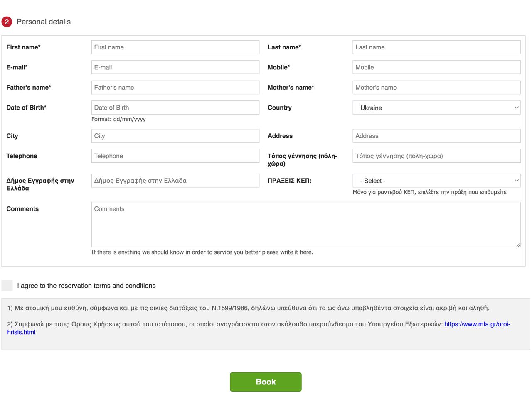Click the Δήμος Εγγραφής στην Ελλάδα field

[175, 181]
